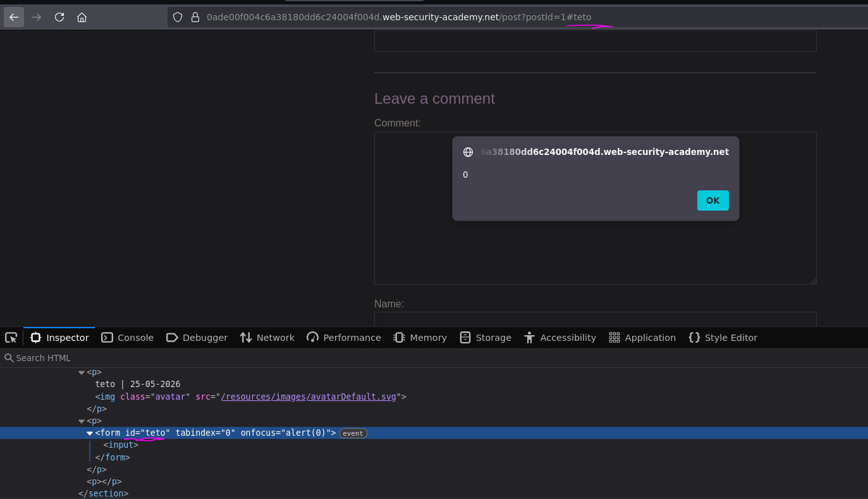Screen dimensions: 868x499
Task: Go back to the previous page
Action: pos(14,17)
